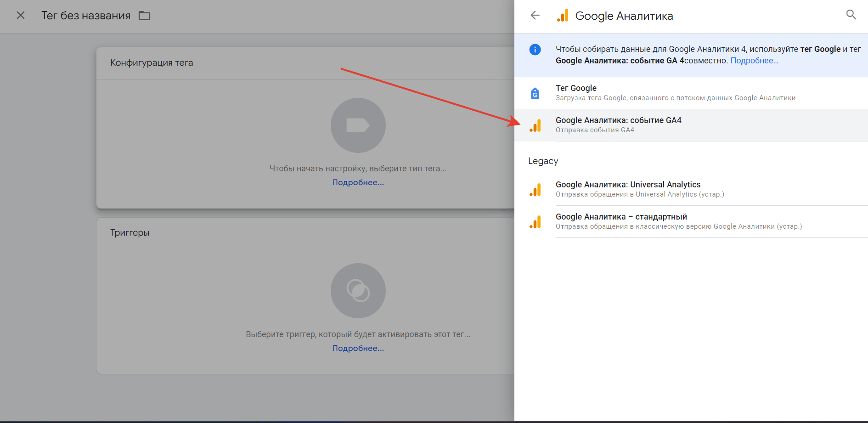Click 'Отправка обращения в классическую версию' description
The height and width of the screenshot is (423, 868).
point(679,226)
